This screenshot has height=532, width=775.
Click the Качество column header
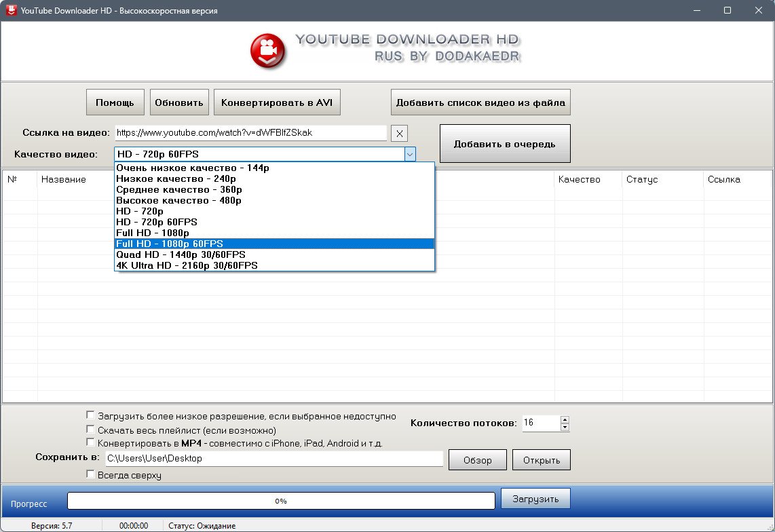coord(588,179)
